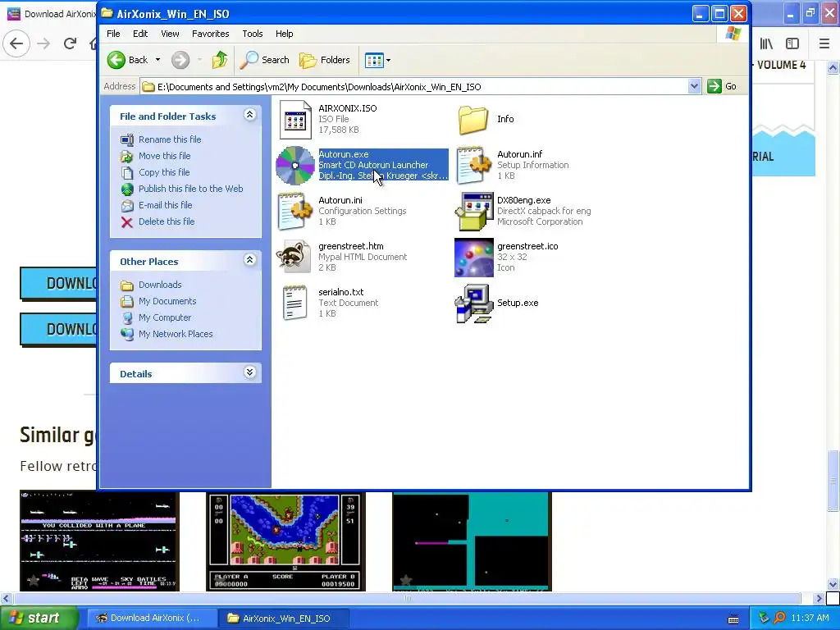840x630 pixels.
Task: Select the AIRXONIX.ISO file icon
Action: (295, 120)
